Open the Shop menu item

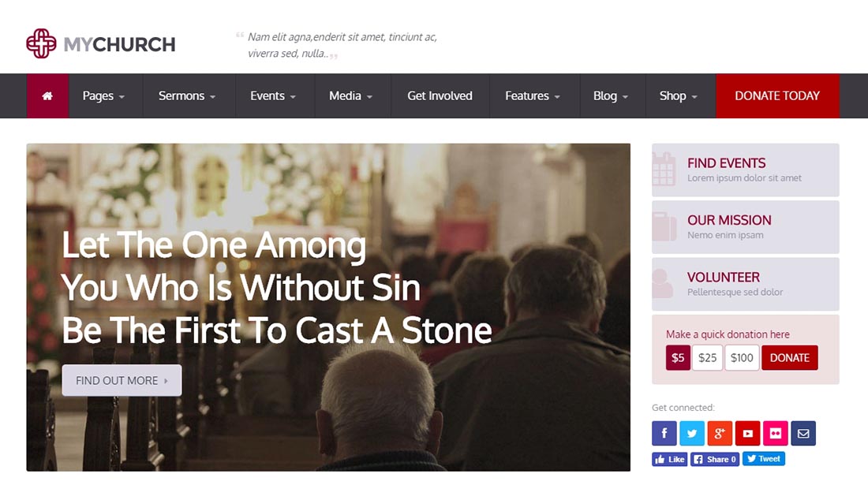click(679, 96)
